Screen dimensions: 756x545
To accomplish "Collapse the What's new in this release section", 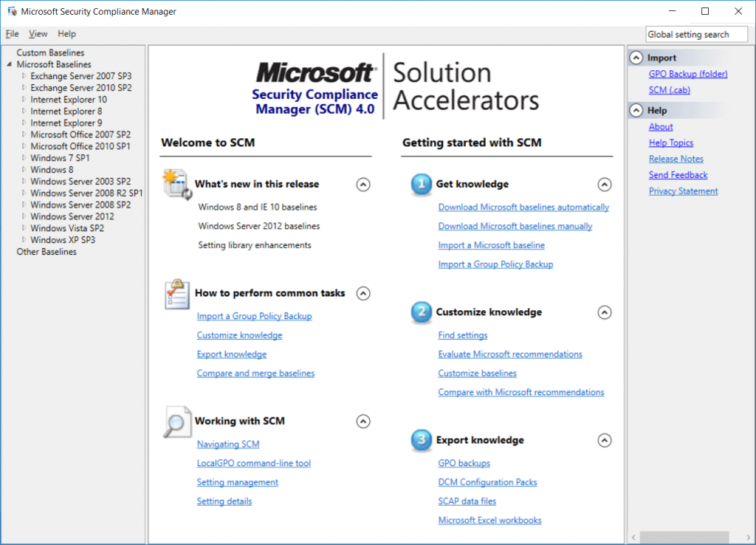I will click(362, 185).
